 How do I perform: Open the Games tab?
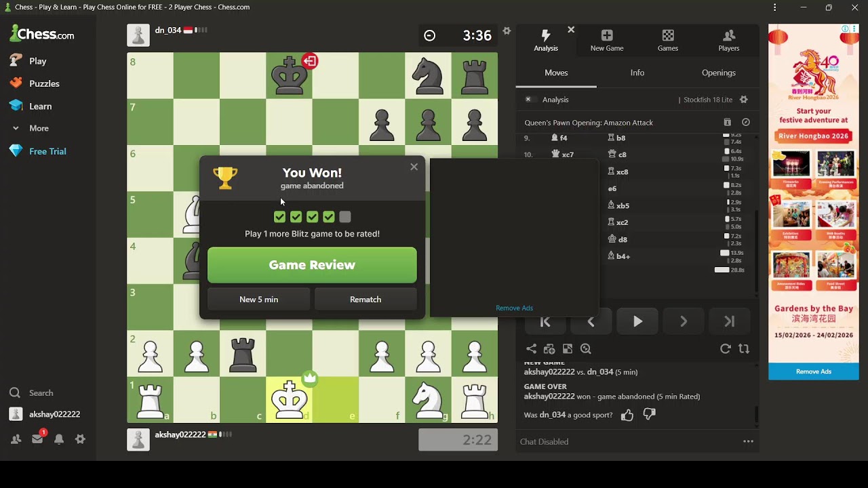(x=668, y=41)
